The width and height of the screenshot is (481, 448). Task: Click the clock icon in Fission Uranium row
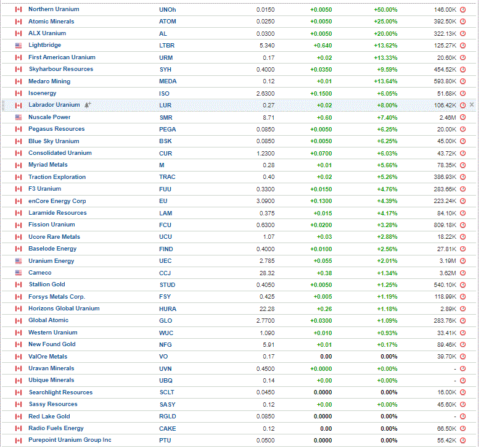point(463,225)
